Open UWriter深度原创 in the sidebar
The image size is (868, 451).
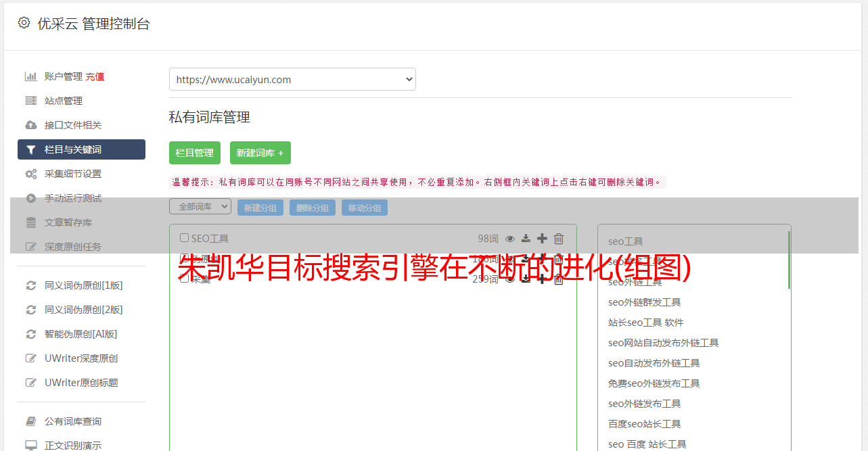point(81,358)
